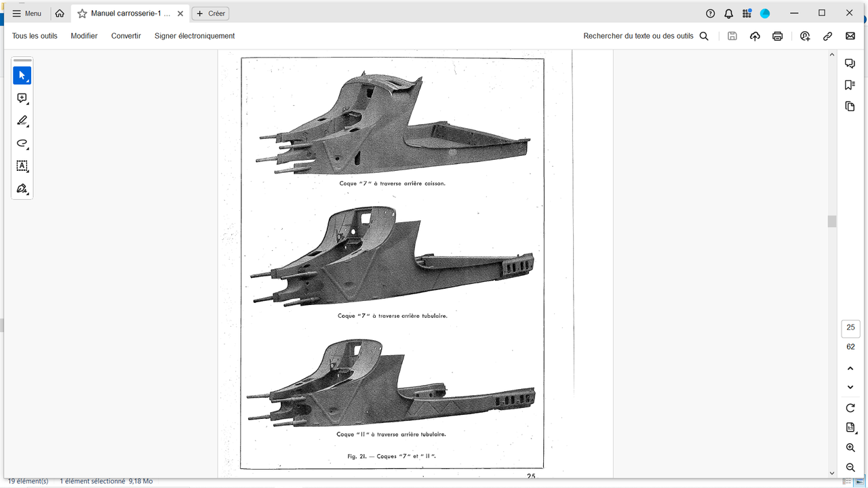
Task: Open the notifications bell
Action: click(x=728, y=14)
